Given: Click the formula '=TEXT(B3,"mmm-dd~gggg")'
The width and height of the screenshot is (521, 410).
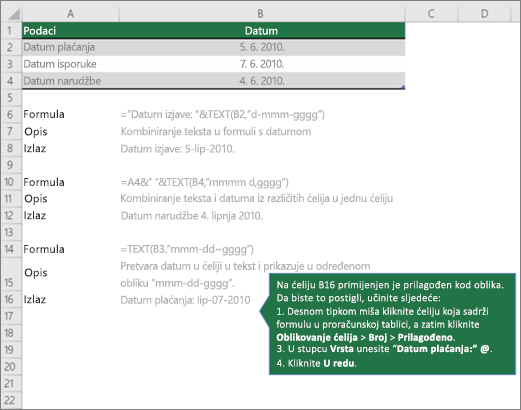Looking at the screenshot, I should coord(187,249).
